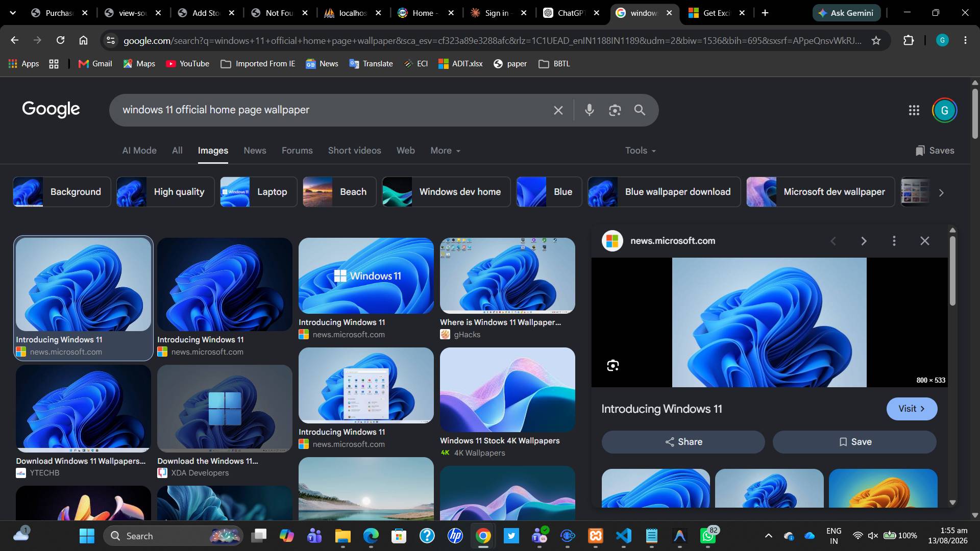Open Google Lens search by image icon
The image size is (980, 551).
615,110
